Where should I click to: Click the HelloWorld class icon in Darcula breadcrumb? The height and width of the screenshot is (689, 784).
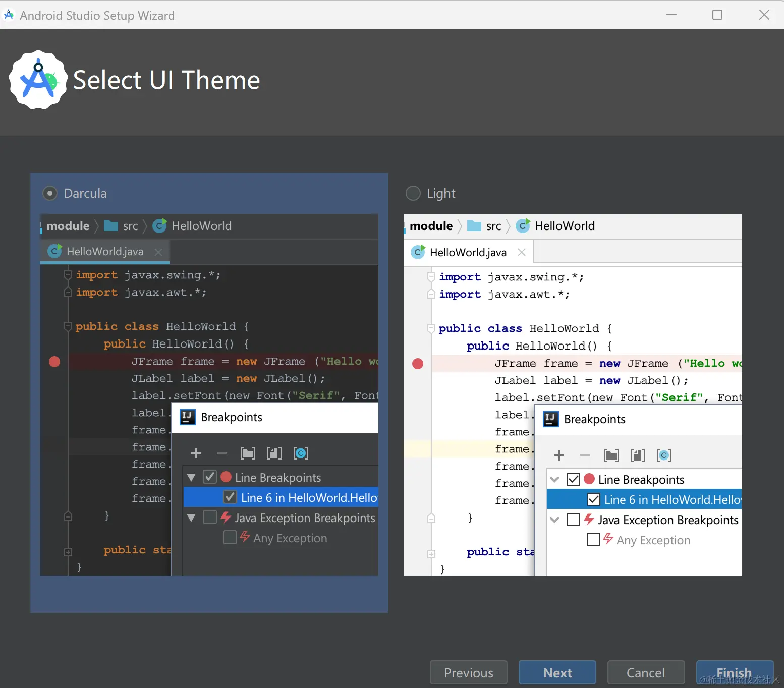(x=159, y=225)
